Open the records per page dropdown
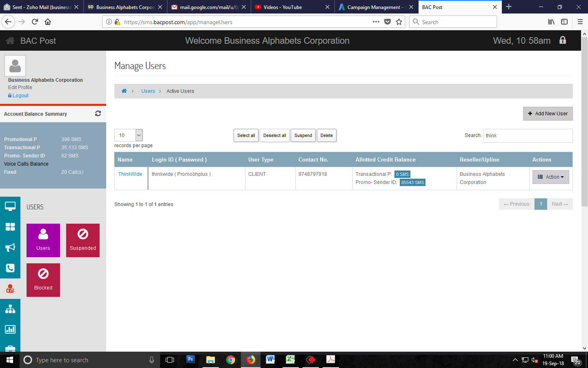 tap(128, 135)
